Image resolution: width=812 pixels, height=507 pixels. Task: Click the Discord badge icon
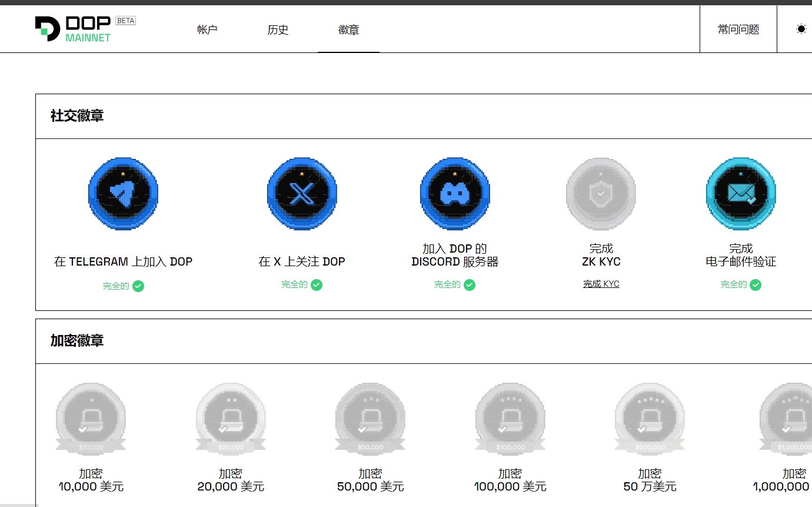455,193
